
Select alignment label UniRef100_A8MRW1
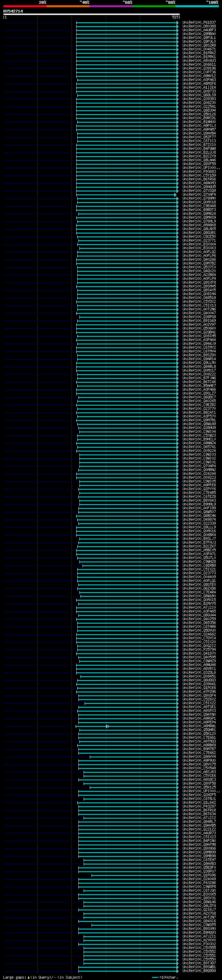click(199, 726)
